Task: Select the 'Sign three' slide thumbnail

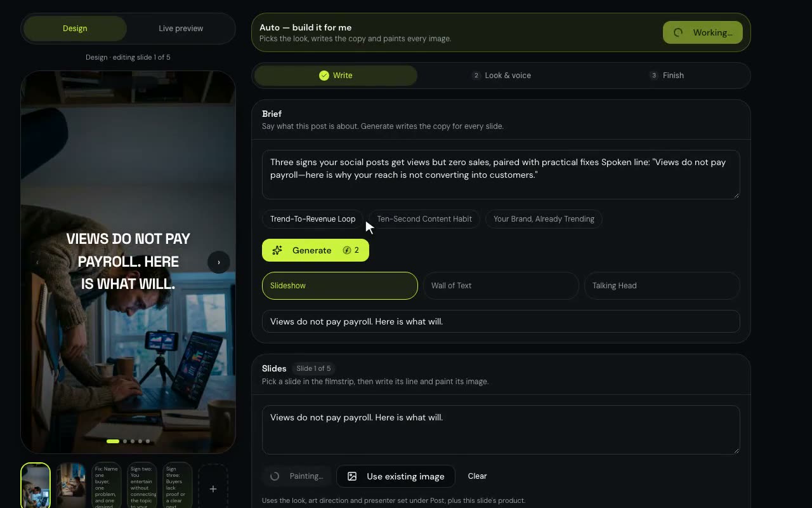Action: pos(178,486)
